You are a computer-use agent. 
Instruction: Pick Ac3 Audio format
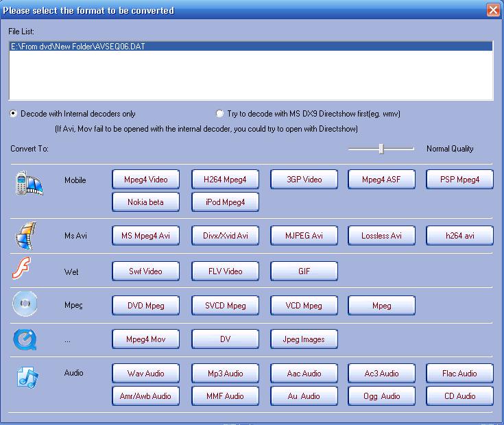click(381, 374)
